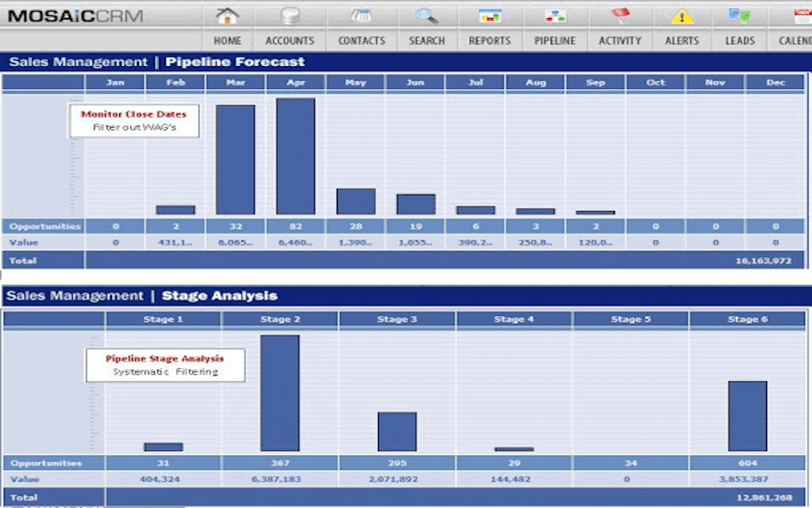Click opportunities count 28 for May
The height and width of the screenshot is (508, 812).
click(x=356, y=227)
